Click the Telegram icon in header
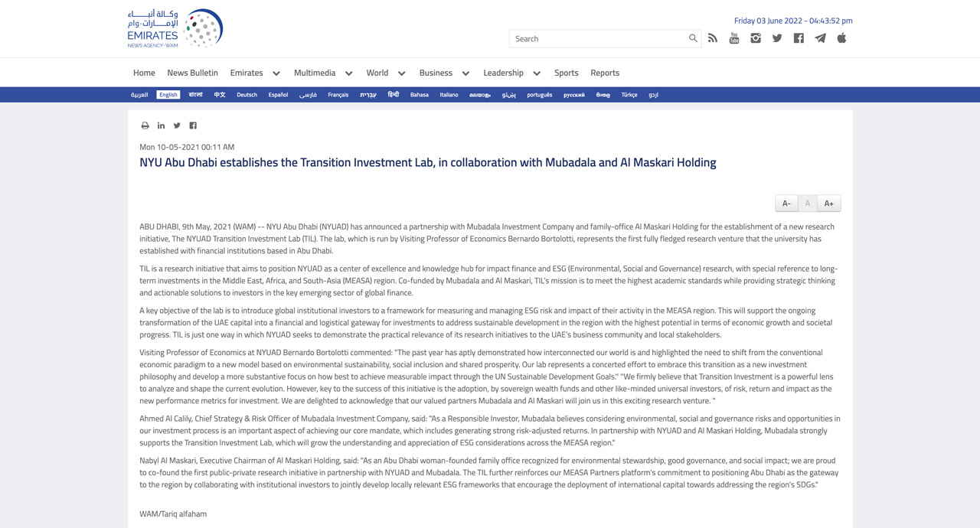 (820, 38)
